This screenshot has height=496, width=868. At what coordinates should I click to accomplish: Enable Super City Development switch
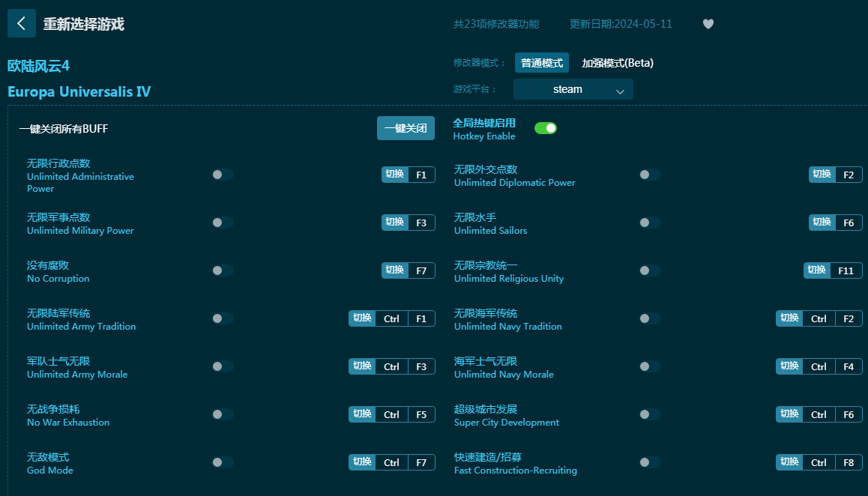click(x=650, y=414)
